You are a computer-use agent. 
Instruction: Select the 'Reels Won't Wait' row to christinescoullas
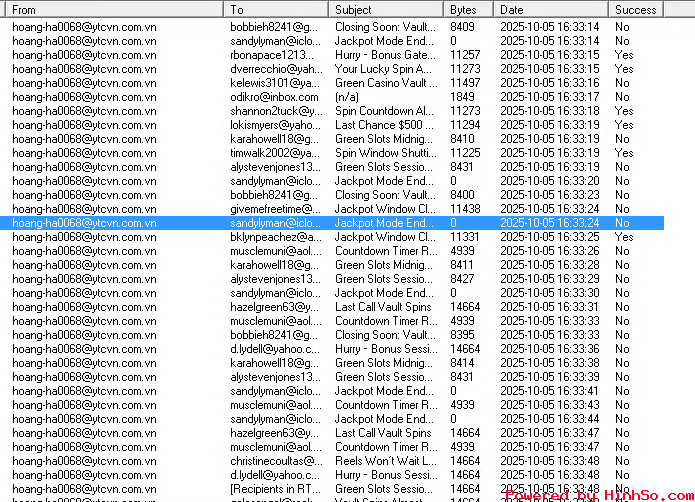[x=385, y=461]
